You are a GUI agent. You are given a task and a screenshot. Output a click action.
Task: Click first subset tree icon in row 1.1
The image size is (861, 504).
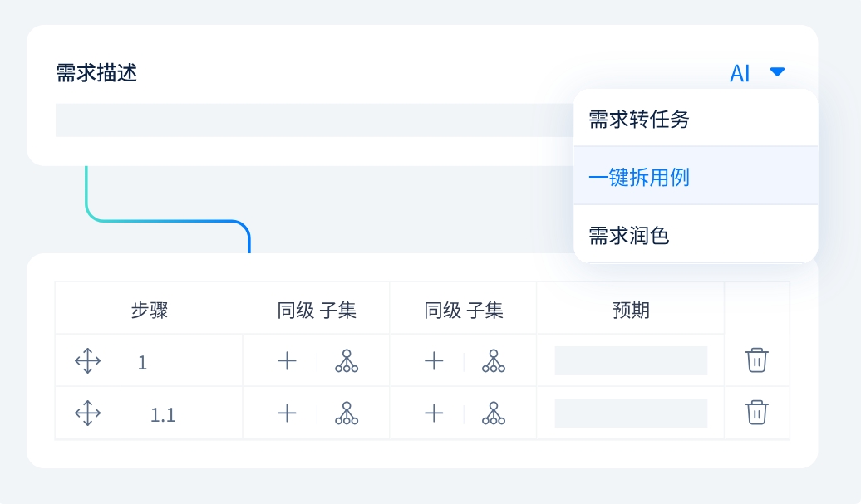[347, 413]
